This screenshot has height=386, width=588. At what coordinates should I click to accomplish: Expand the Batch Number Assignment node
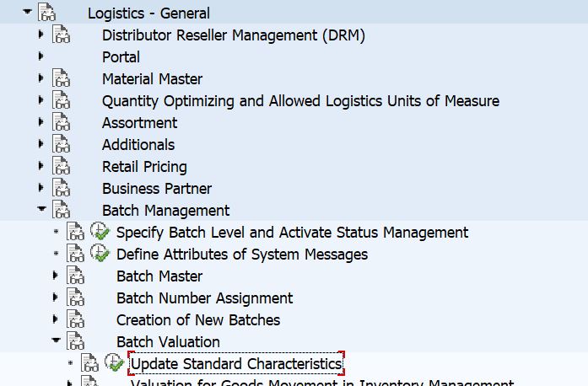[x=55, y=298]
